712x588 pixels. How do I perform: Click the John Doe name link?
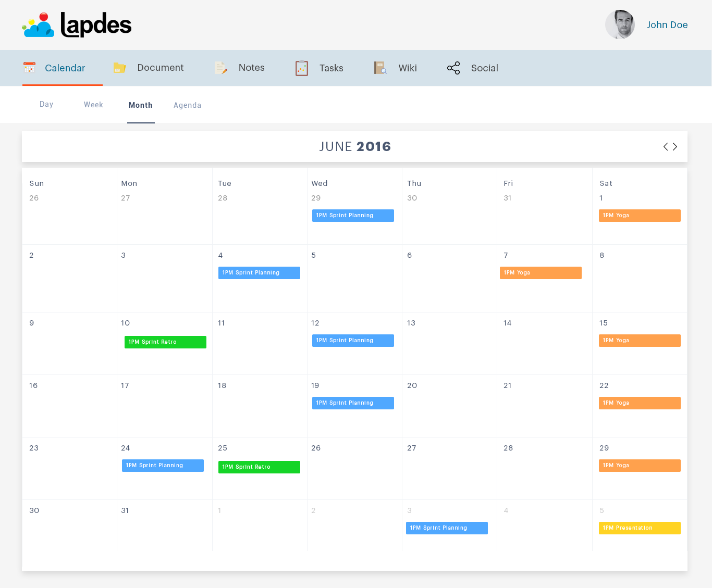point(667,24)
